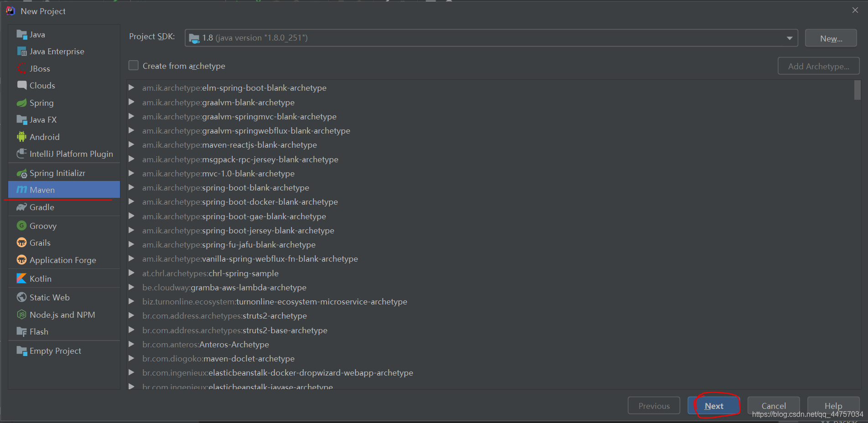Viewport: 868px width, 423px height.
Task: Select Java project type label
Action: click(37, 35)
